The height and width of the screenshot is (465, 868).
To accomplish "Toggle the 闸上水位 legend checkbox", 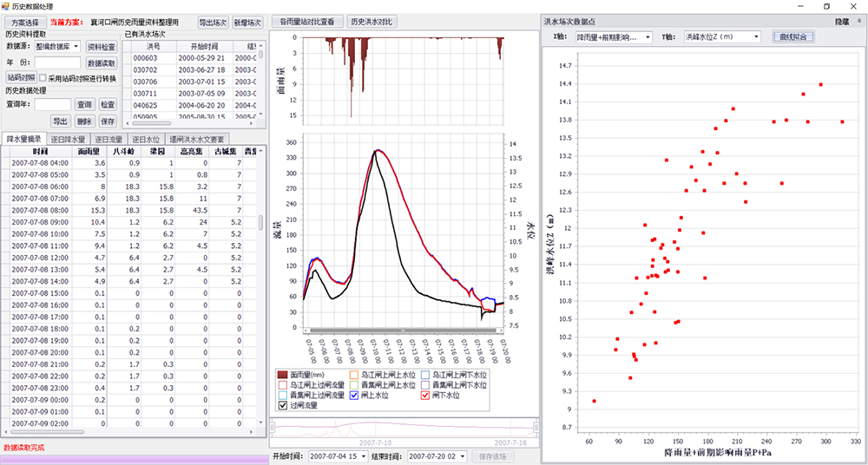I will click(x=353, y=395).
